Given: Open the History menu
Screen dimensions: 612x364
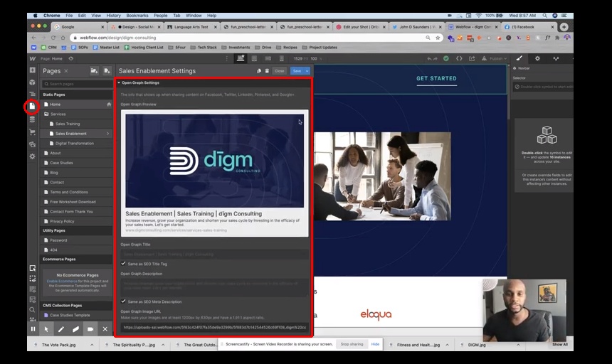Looking at the screenshot, I should tap(114, 16).
